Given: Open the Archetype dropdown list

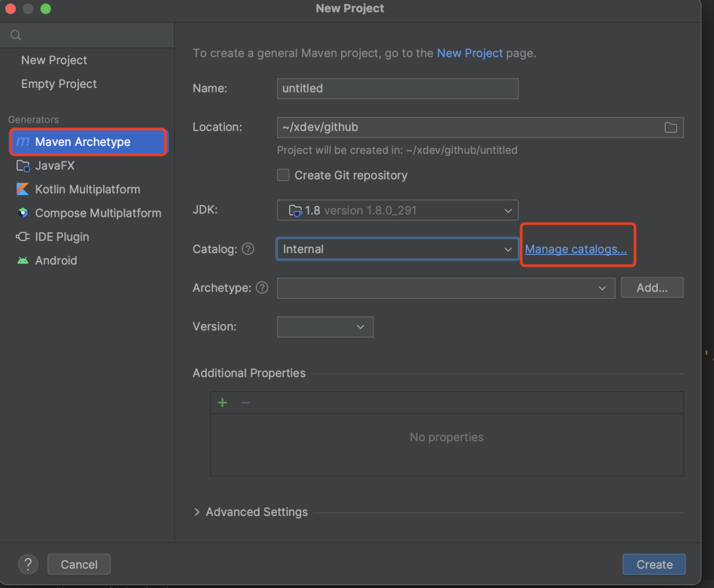Looking at the screenshot, I should click(x=446, y=288).
